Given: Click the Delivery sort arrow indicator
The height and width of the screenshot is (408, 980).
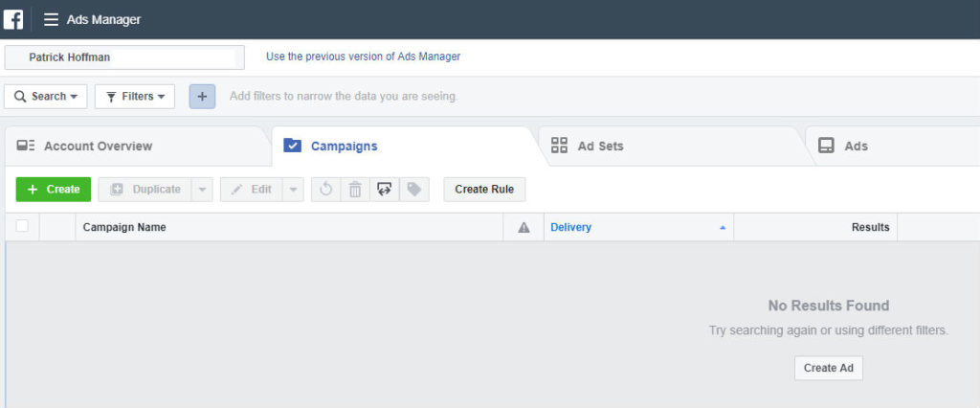Looking at the screenshot, I should click(x=723, y=228).
